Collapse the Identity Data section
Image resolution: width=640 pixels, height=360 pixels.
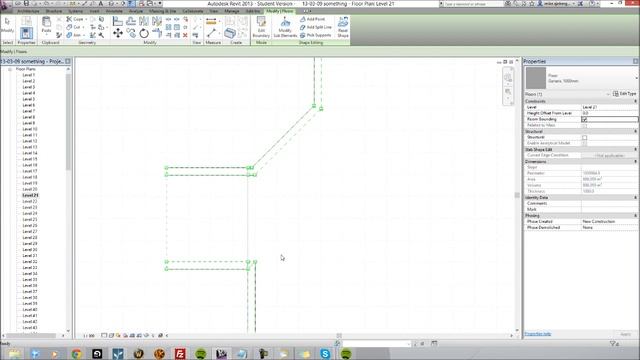(x=636, y=198)
